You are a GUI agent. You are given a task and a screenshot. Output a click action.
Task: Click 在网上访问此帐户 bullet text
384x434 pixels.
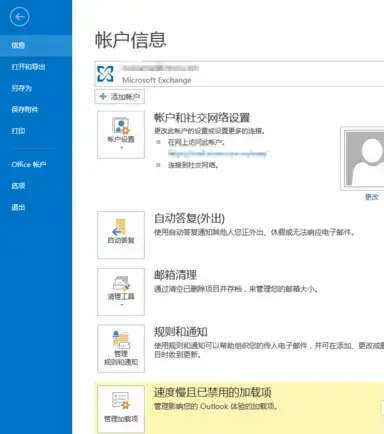point(196,142)
